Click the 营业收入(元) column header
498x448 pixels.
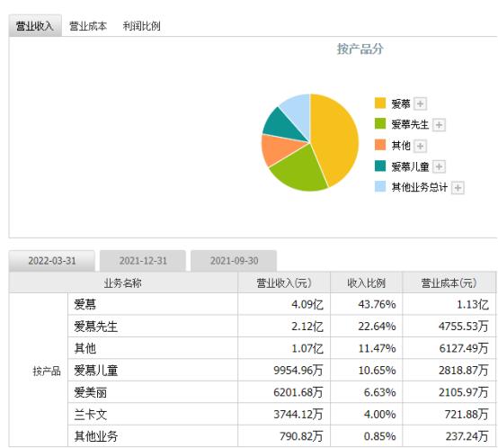(284, 282)
